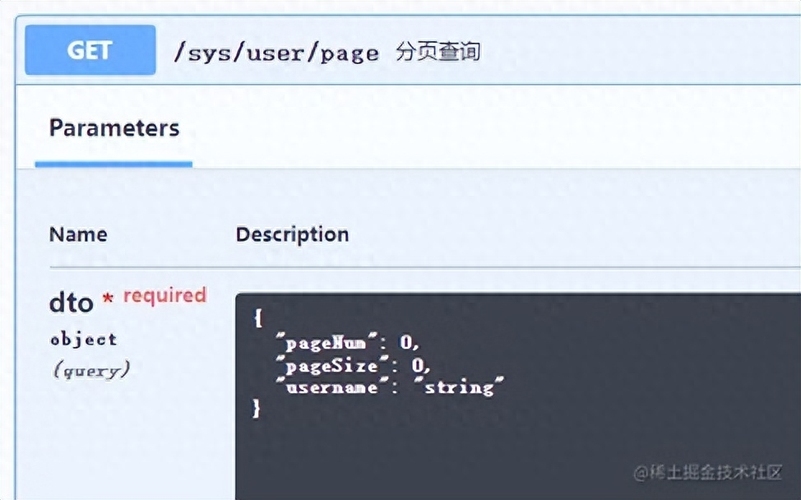This screenshot has width=801, height=500.
Task: Click the dto parameter name
Action: 71,302
